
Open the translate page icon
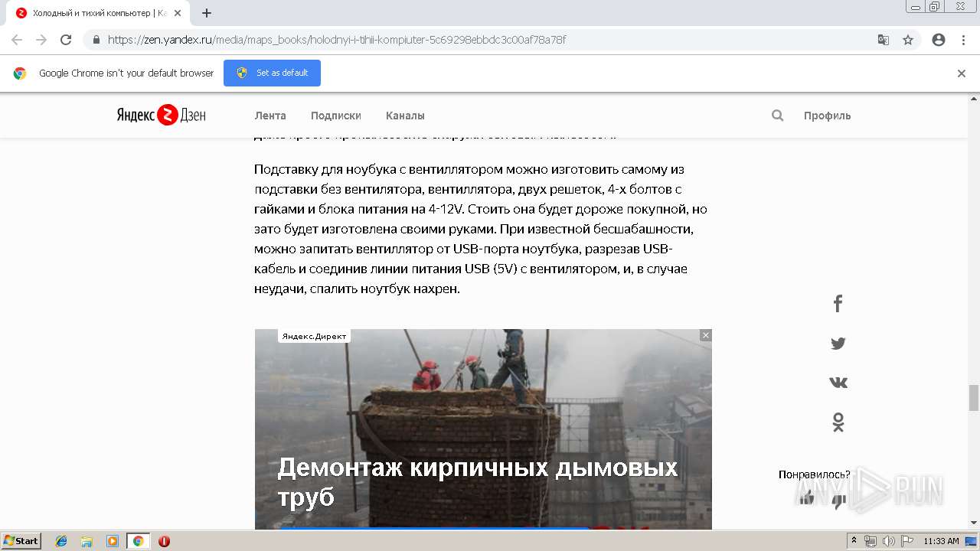(x=883, y=40)
